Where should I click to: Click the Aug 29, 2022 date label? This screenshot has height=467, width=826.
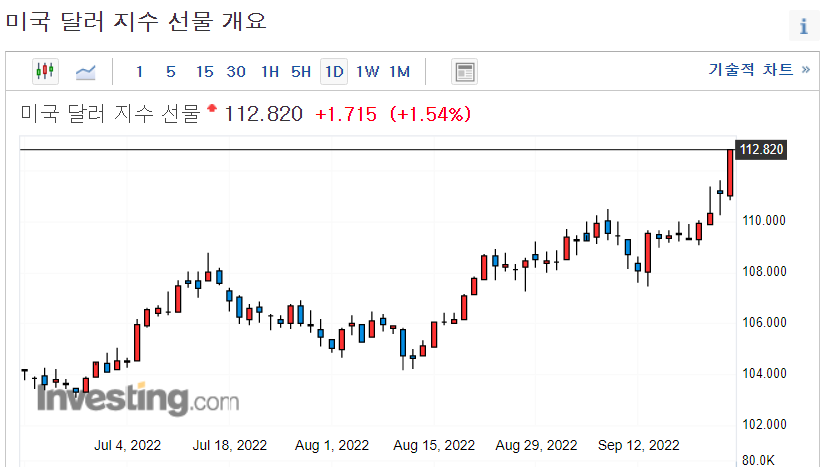(x=536, y=445)
